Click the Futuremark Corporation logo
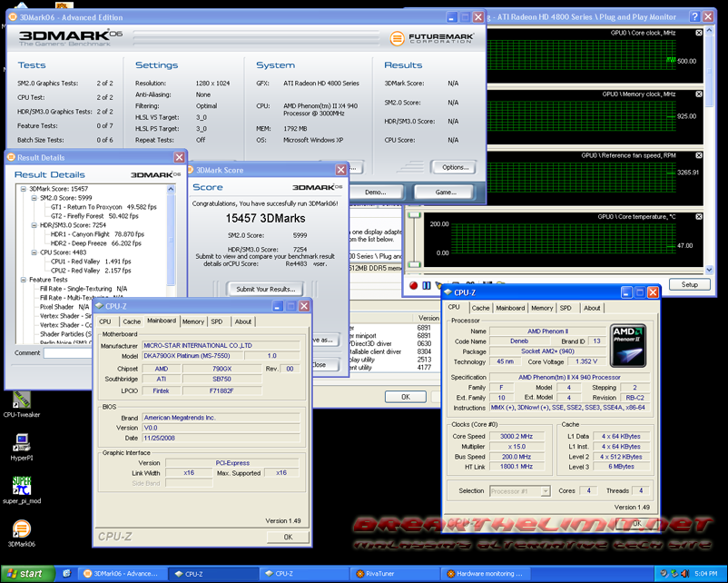Image resolution: width=728 pixels, height=583 pixels. [432, 38]
